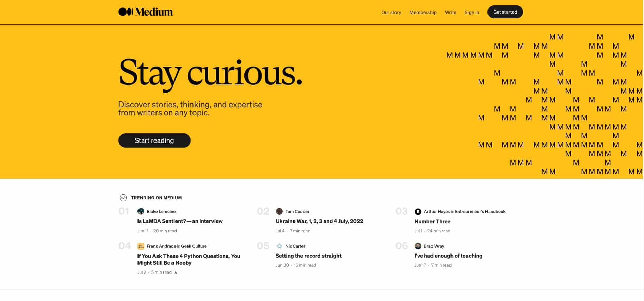Click the Jun 11 · 20 min read text
The width and height of the screenshot is (644, 301).
[x=157, y=231]
